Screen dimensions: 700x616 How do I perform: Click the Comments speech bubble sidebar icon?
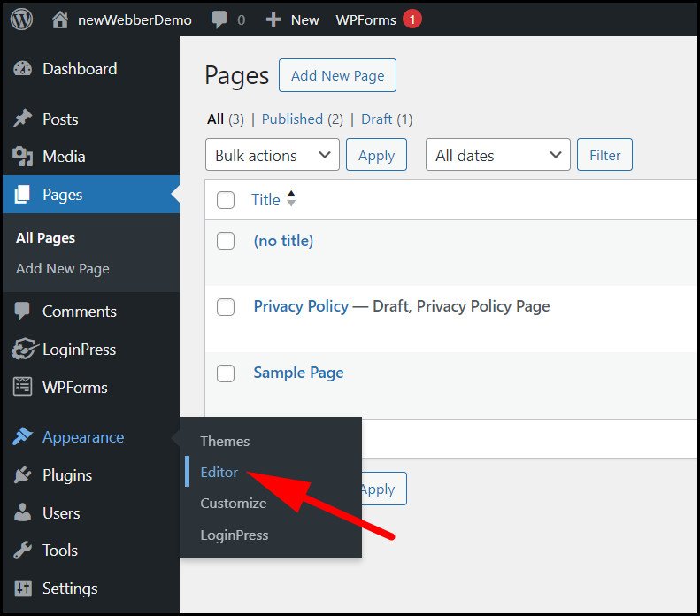[22, 312]
